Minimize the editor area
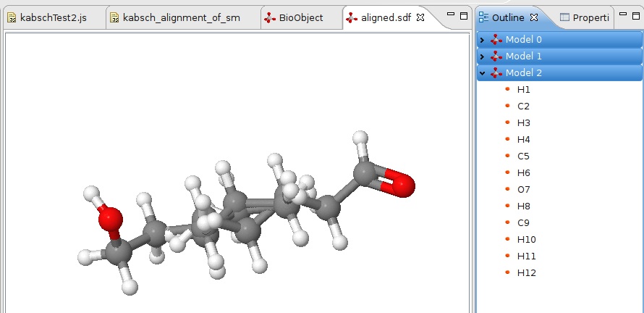This screenshot has width=644, height=313. pyautogui.click(x=450, y=15)
